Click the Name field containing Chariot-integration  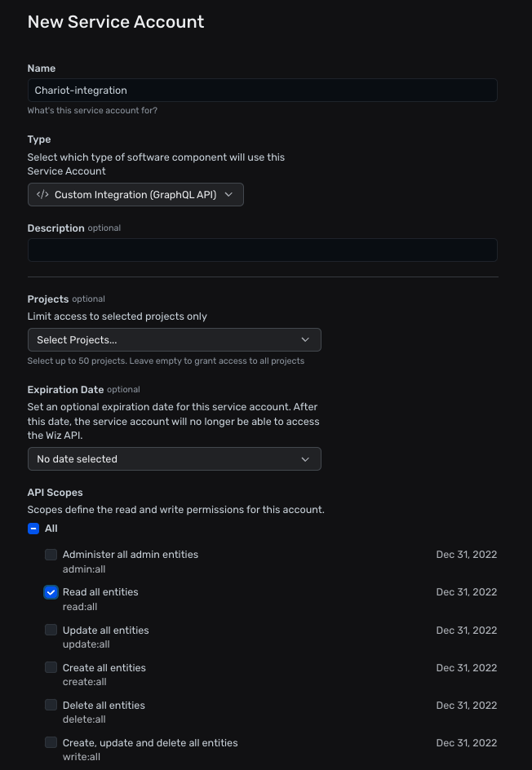[x=262, y=91]
